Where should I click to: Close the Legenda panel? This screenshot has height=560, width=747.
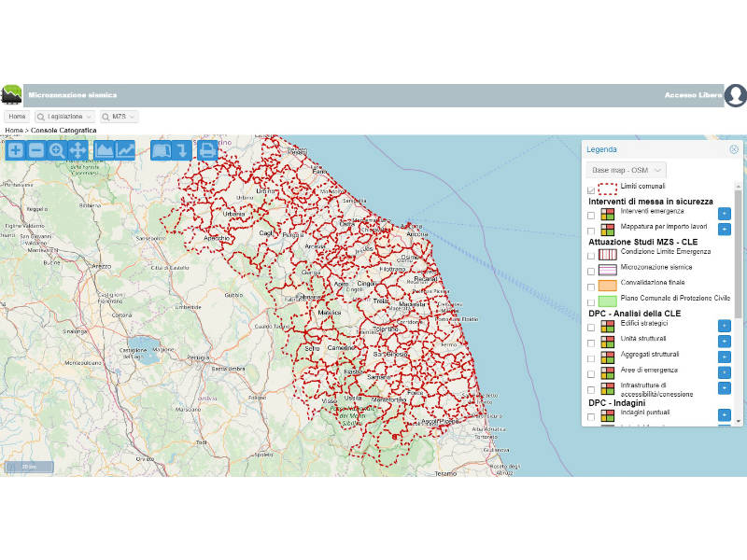[x=734, y=149]
